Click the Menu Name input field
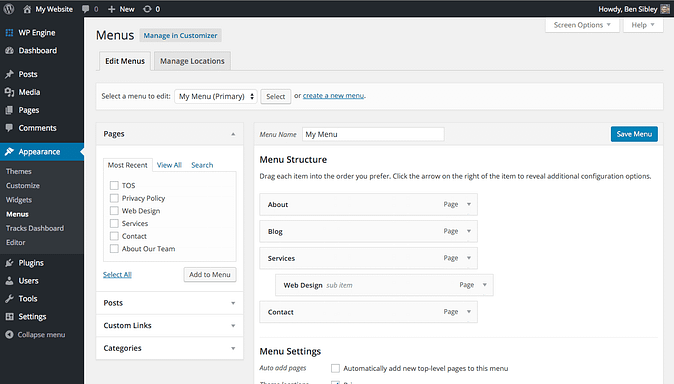 point(373,134)
